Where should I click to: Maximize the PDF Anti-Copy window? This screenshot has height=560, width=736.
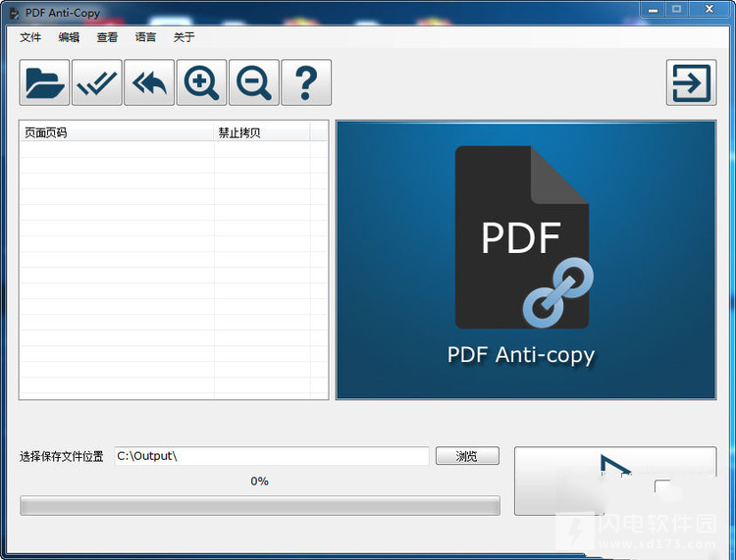(676, 10)
